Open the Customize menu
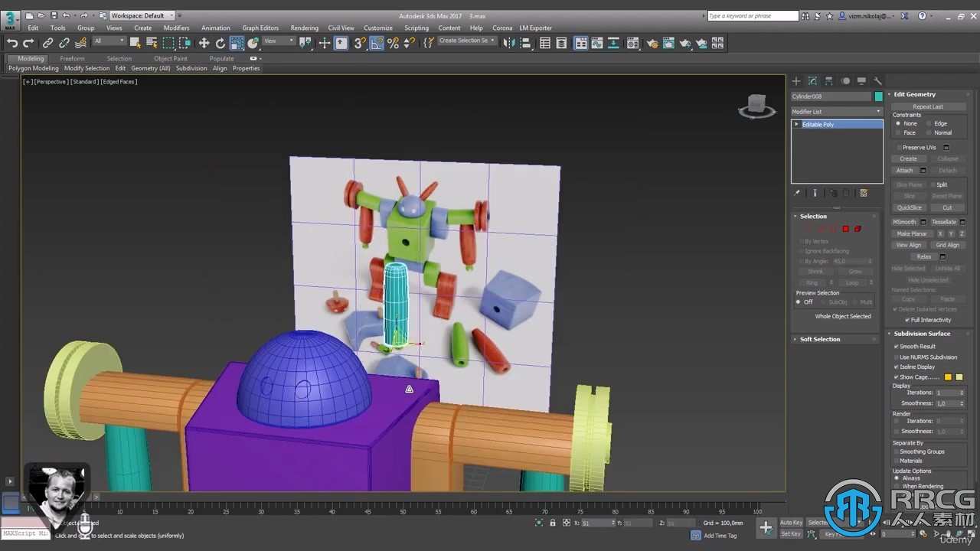Viewport: 980px width, 551px height. (x=378, y=28)
